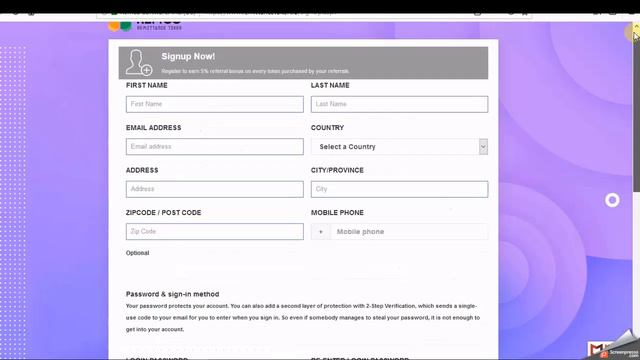Click the Mobile phone number field
The width and height of the screenshot is (640, 360).
409,231
